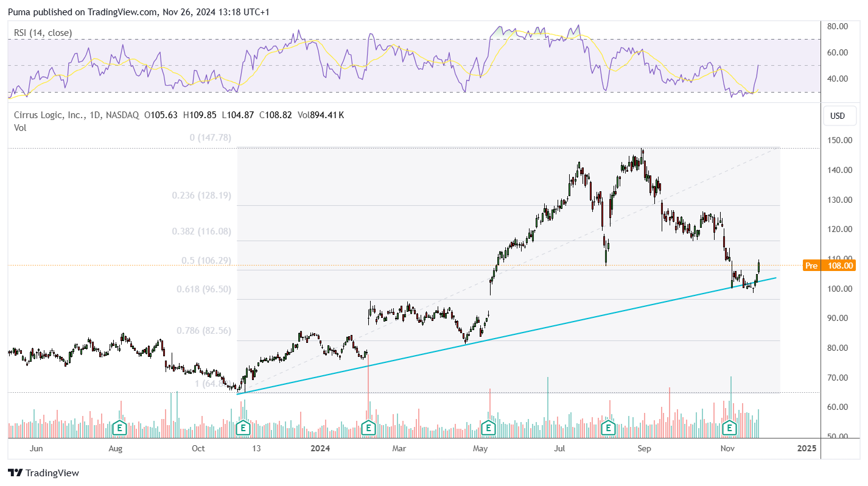Image resolution: width=868 pixels, height=486 pixels.
Task: Click the orange Pre 108.00 price label
Action: tap(829, 266)
